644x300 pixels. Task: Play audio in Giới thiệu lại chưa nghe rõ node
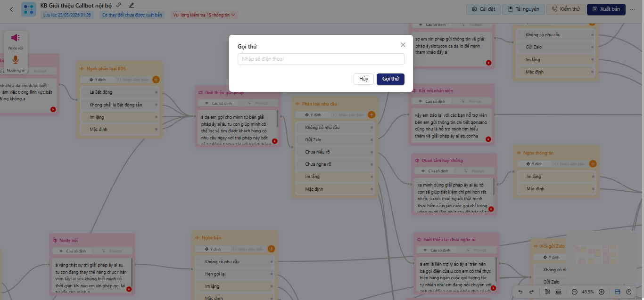(494, 289)
